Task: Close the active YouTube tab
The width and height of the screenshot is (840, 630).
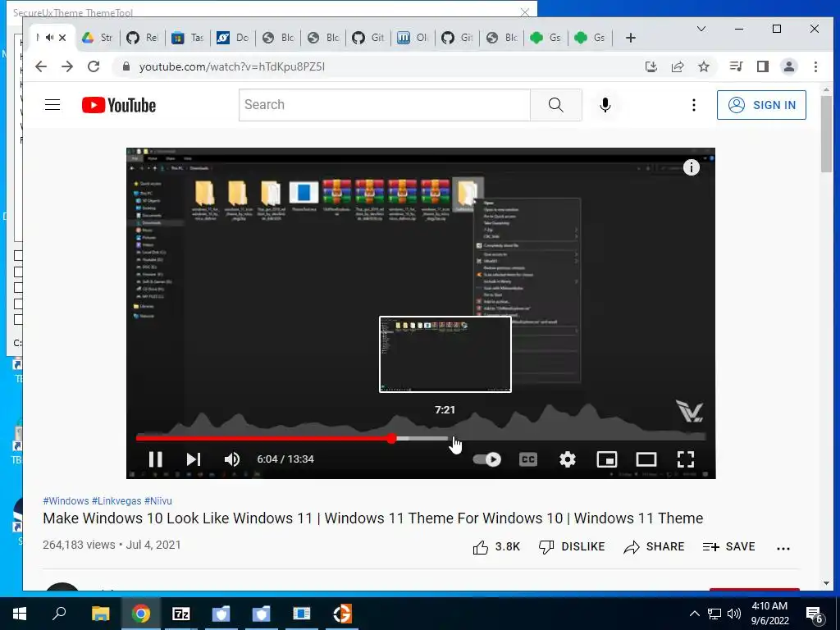Action: click(x=62, y=38)
